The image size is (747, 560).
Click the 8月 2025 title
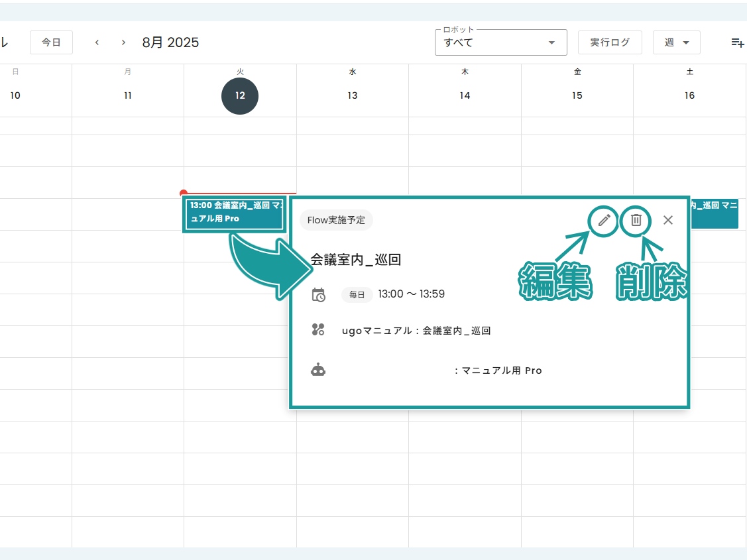pos(170,42)
